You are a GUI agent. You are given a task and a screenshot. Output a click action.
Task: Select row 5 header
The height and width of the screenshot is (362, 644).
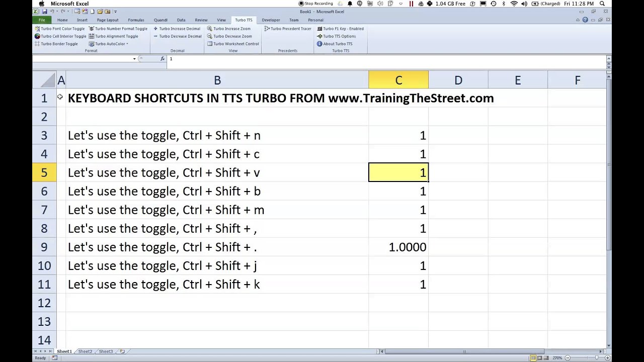click(x=44, y=172)
